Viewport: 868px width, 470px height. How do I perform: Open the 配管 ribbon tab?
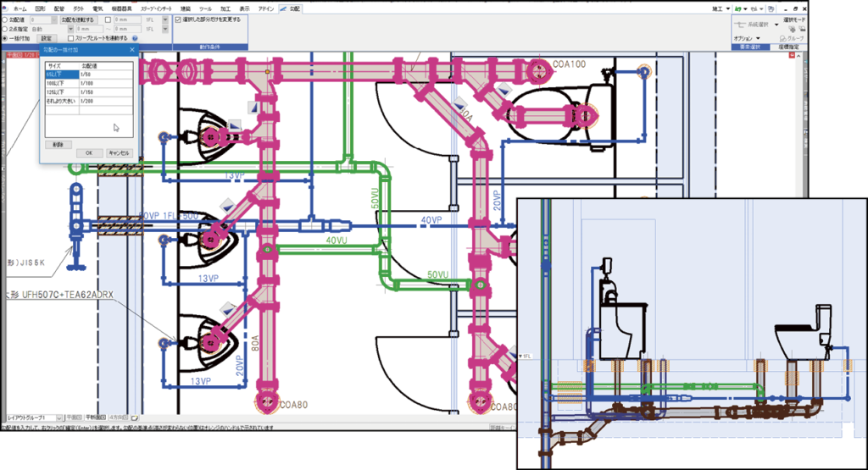click(x=58, y=7)
